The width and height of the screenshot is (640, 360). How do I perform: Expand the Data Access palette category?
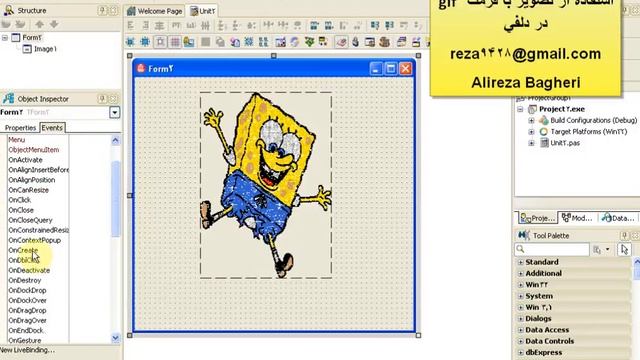pyautogui.click(x=521, y=330)
